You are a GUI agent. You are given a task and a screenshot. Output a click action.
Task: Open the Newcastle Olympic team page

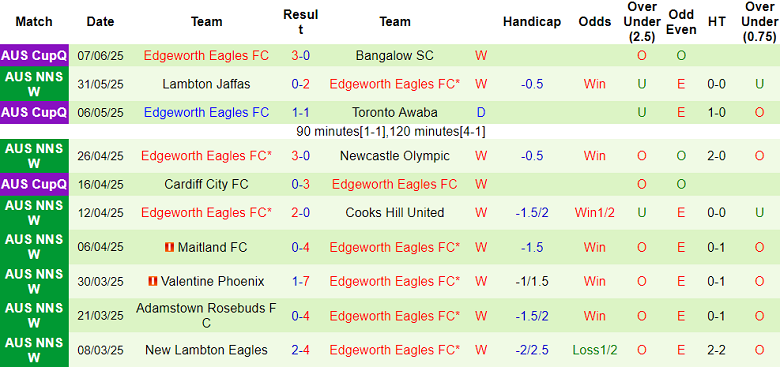[x=394, y=156]
